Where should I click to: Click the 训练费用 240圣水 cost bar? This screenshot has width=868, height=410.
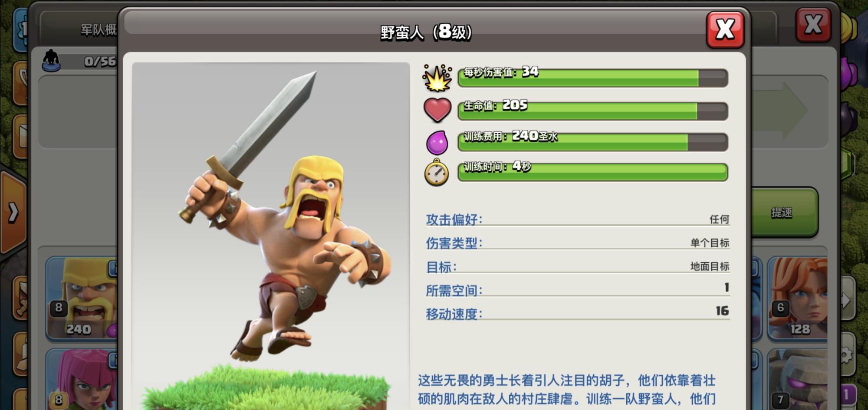pyautogui.click(x=593, y=142)
